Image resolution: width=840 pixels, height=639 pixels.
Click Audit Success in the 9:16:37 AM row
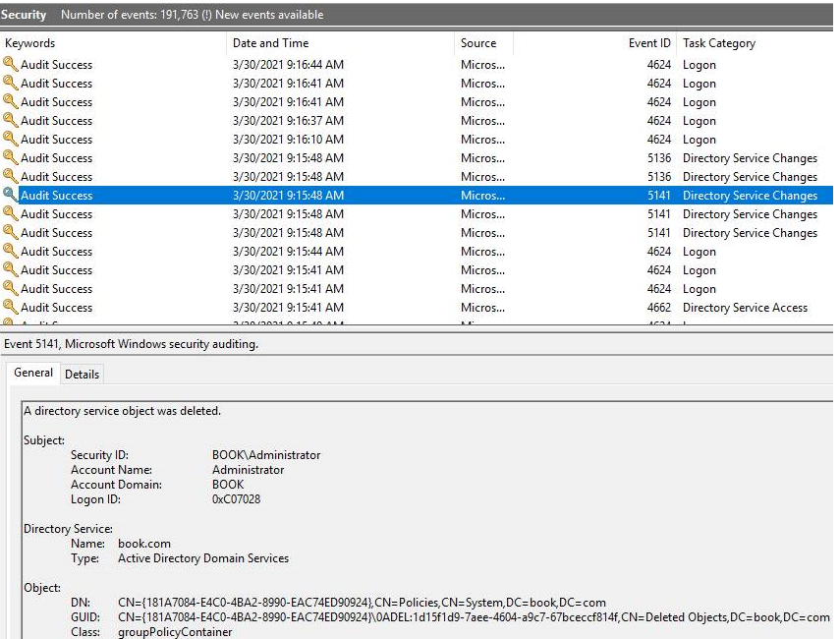click(57, 121)
